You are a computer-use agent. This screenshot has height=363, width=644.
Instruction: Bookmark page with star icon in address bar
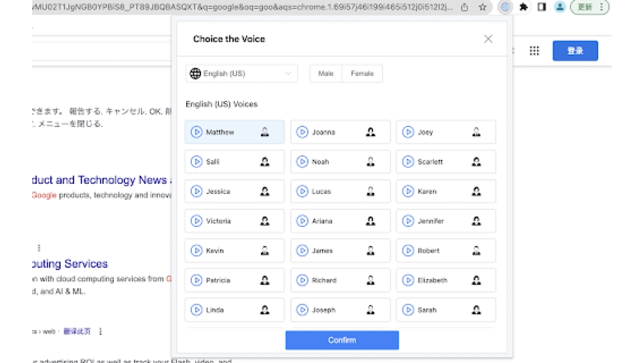[x=482, y=7]
